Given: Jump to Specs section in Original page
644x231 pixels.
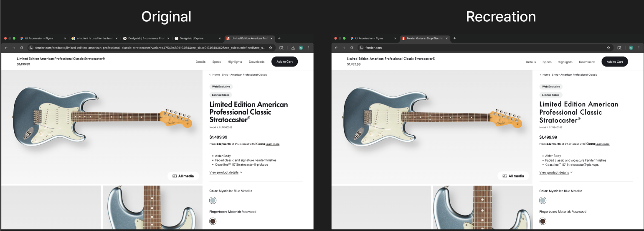Looking at the screenshot, I should point(216,62).
